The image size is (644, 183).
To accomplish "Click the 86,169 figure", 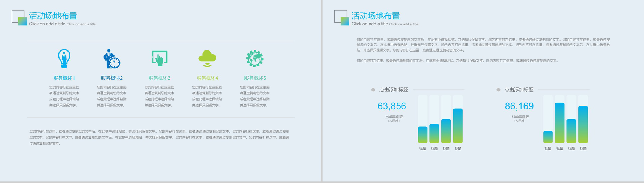I will (x=519, y=106).
